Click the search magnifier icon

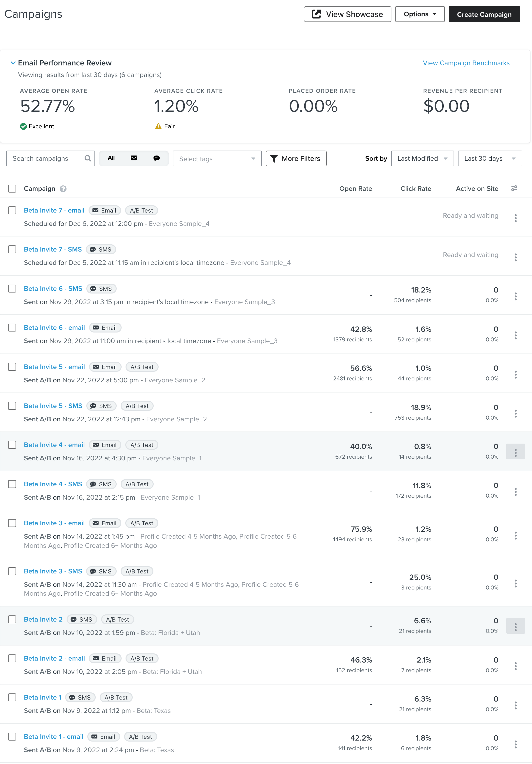coord(88,158)
